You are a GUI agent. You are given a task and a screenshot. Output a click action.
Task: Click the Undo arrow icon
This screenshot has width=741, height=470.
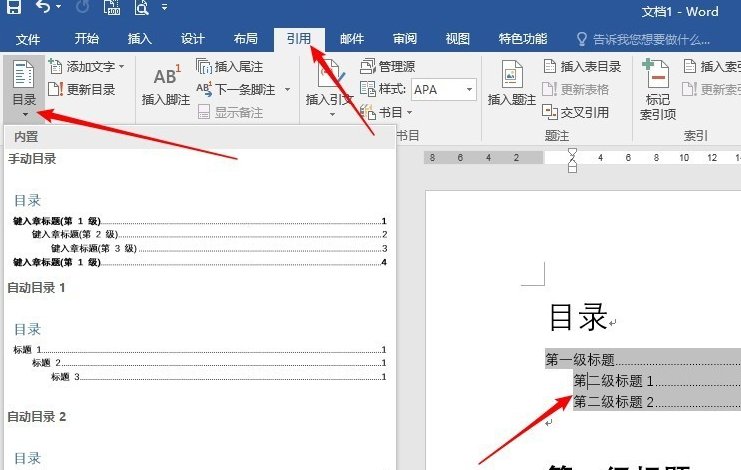coord(43,7)
